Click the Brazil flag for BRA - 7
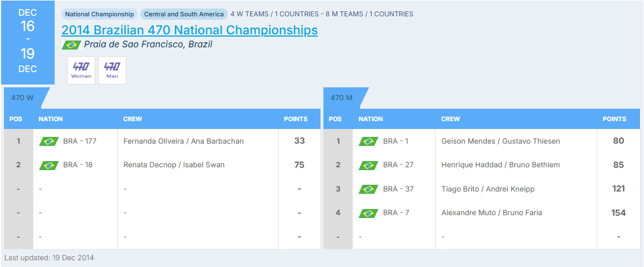The width and height of the screenshot is (644, 267). click(x=368, y=213)
